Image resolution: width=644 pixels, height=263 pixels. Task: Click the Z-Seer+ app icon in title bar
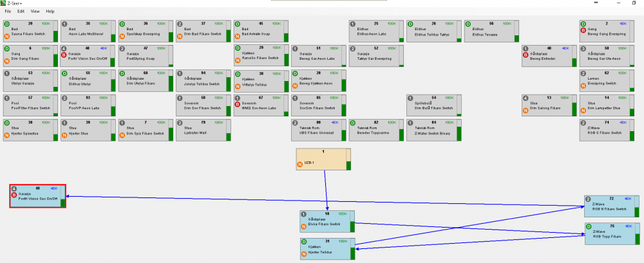(4, 3)
